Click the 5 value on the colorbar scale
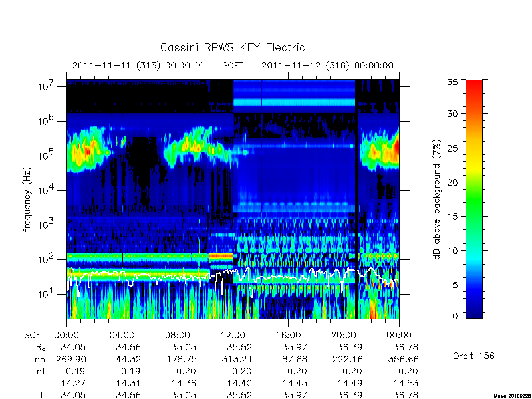The height and width of the screenshot is (399, 532). tap(455, 285)
